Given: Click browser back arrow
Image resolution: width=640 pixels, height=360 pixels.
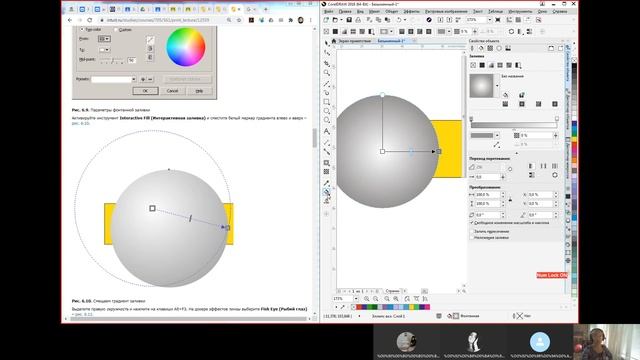Looking at the screenshot, I should (x=70, y=20).
